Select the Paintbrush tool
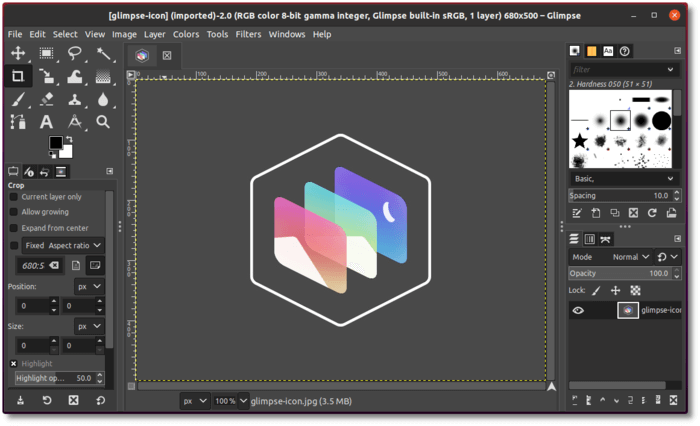The height and width of the screenshot is (426, 700). click(x=18, y=99)
